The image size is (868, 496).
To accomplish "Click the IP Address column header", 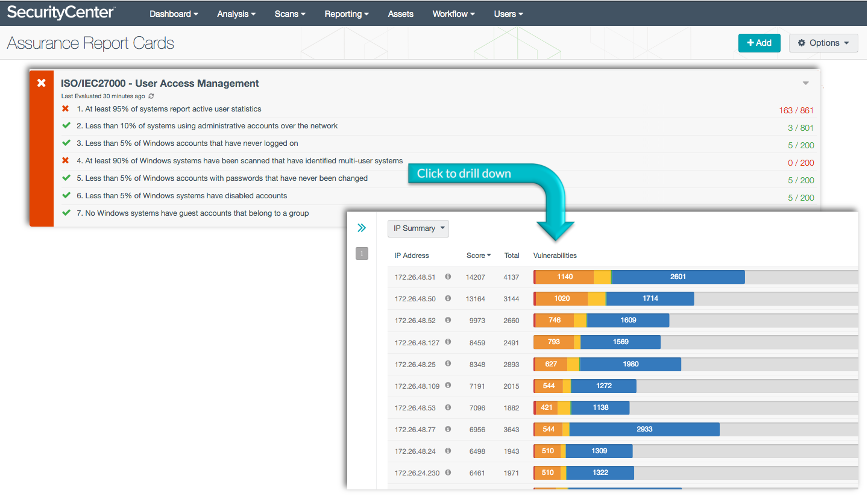I will pos(412,256).
